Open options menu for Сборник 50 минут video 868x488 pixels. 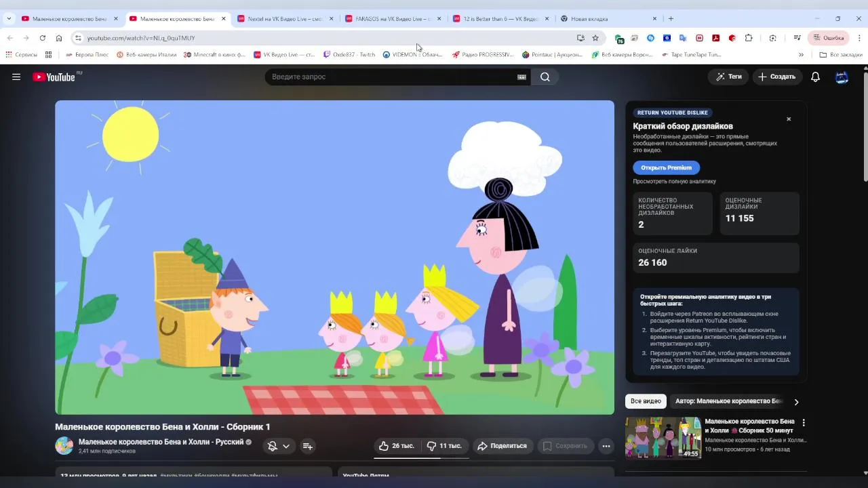pos(804,423)
